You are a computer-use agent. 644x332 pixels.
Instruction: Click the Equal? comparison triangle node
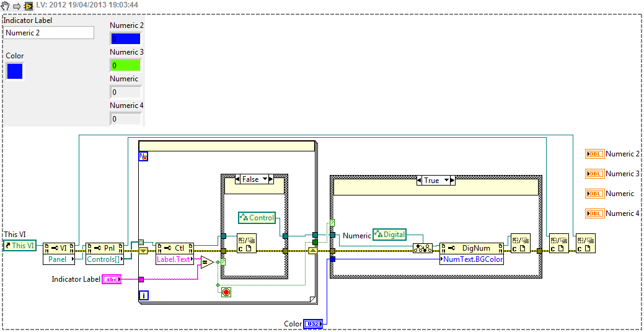(207, 262)
